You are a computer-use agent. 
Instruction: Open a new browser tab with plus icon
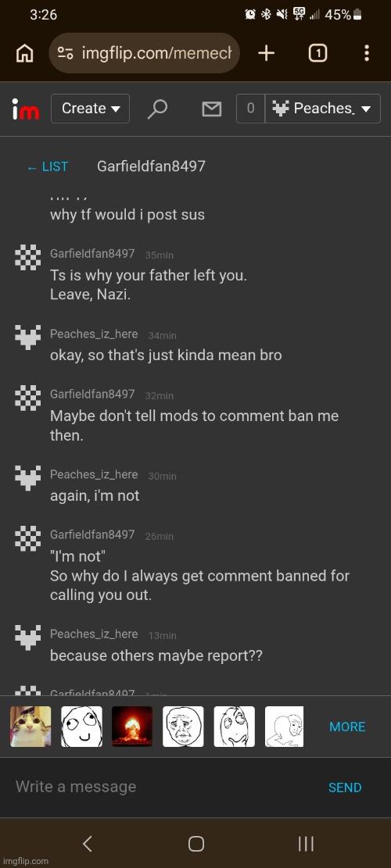[267, 53]
